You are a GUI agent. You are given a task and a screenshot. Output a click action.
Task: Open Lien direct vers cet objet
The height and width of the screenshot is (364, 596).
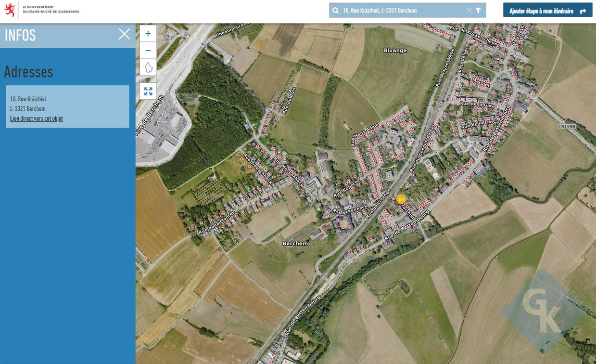[36, 118]
